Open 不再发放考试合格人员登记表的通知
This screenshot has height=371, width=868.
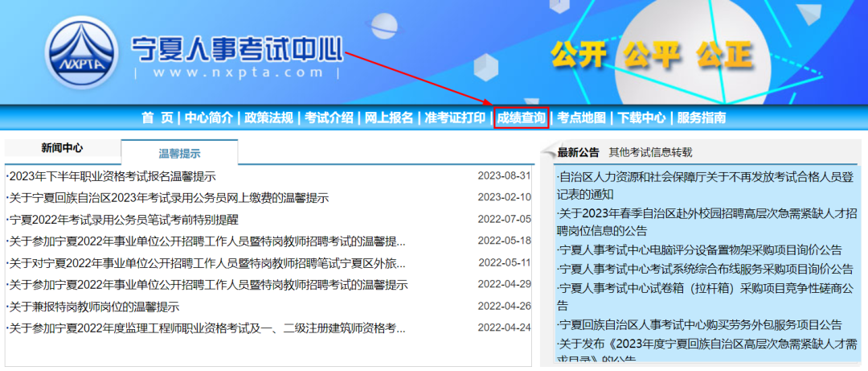[706, 187]
